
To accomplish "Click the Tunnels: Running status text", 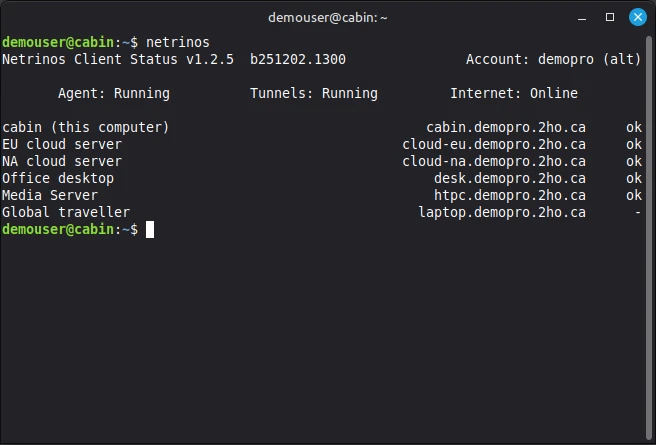I will click(314, 93).
